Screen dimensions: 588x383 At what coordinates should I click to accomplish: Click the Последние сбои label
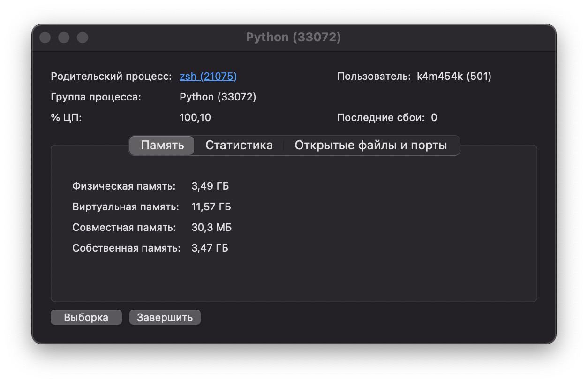[x=381, y=118]
